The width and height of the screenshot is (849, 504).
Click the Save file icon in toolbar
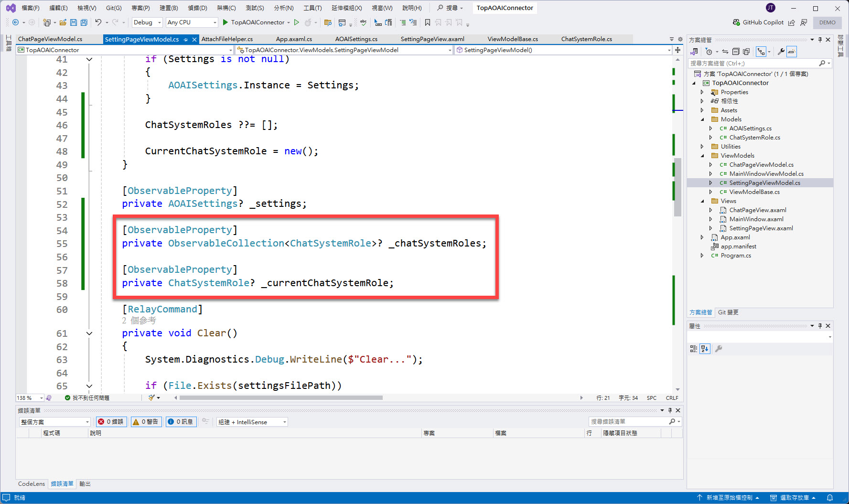74,22
